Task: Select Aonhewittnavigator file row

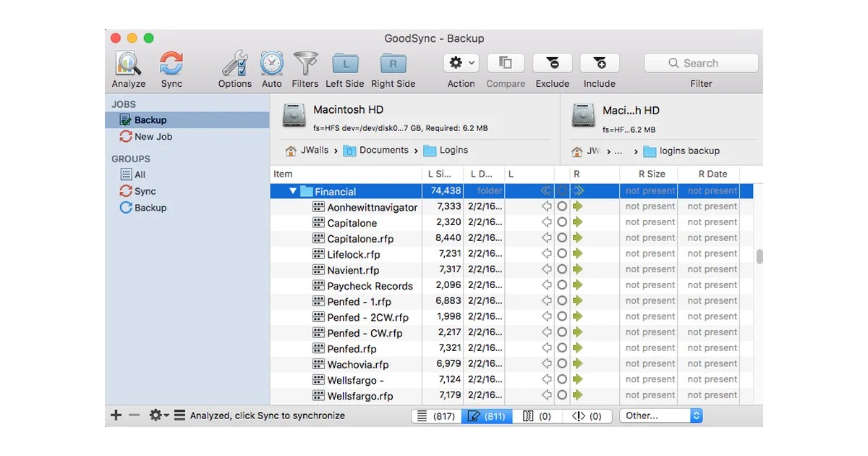Action: pyautogui.click(x=511, y=207)
